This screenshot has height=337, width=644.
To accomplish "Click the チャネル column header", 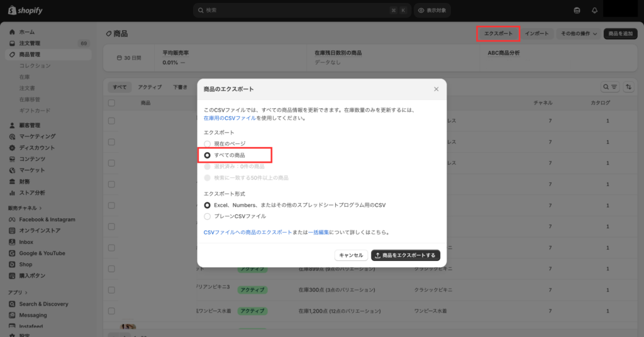I will tap(543, 103).
